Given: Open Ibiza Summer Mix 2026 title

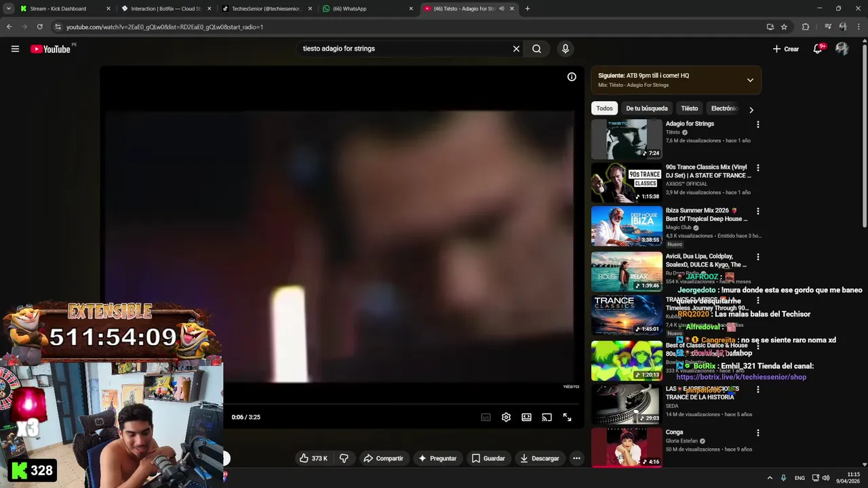Looking at the screenshot, I should [x=707, y=215].
